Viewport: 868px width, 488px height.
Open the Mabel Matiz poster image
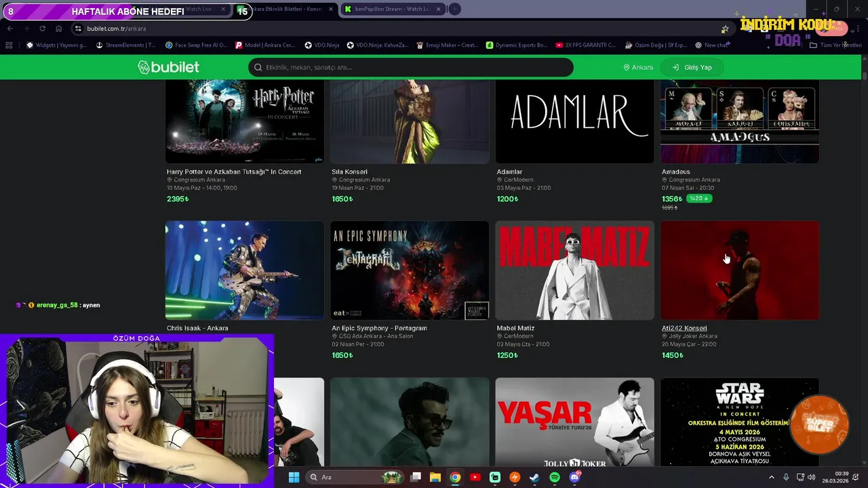(x=574, y=270)
